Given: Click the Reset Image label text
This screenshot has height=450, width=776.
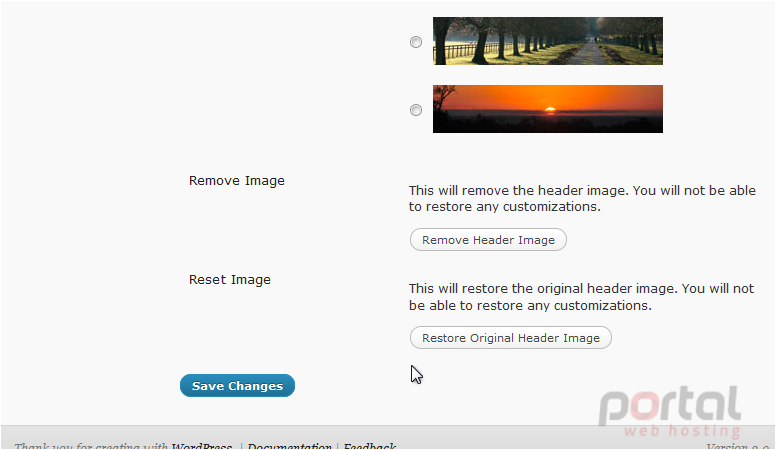Looking at the screenshot, I should [230, 280].
